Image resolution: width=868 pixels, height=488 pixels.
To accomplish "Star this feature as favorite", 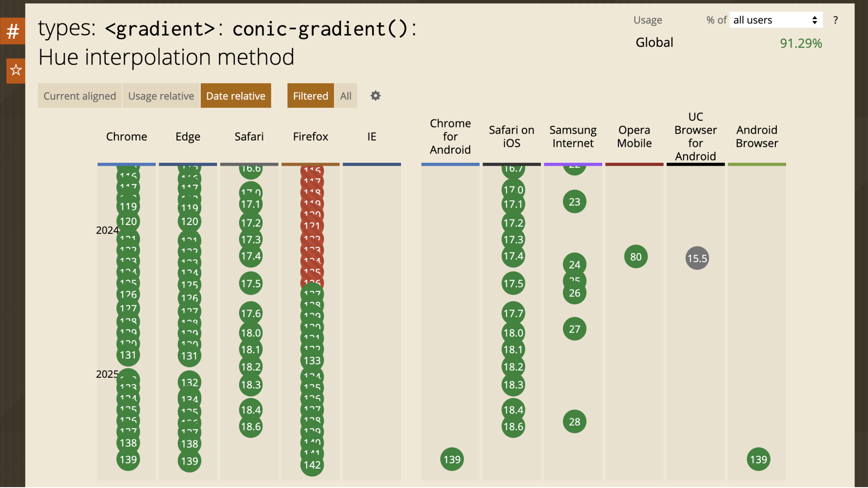I will 16,70.
